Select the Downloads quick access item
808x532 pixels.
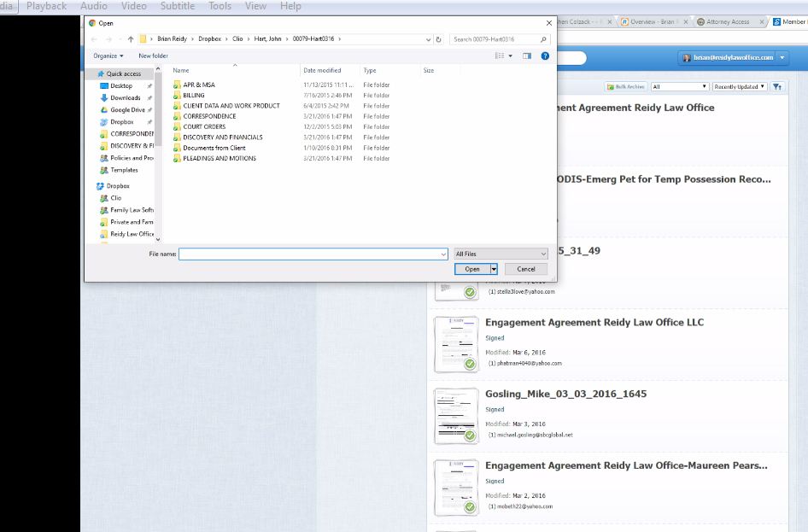125,98
